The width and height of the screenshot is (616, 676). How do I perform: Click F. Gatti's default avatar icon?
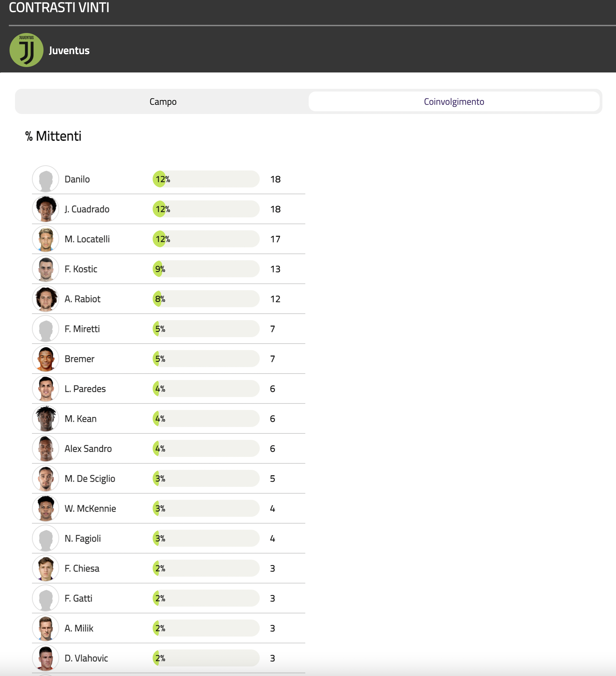click(x=46, y=598)
